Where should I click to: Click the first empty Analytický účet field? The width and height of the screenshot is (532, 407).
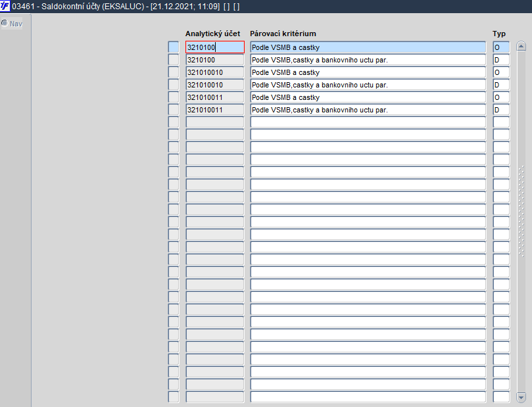pos(215,122)
